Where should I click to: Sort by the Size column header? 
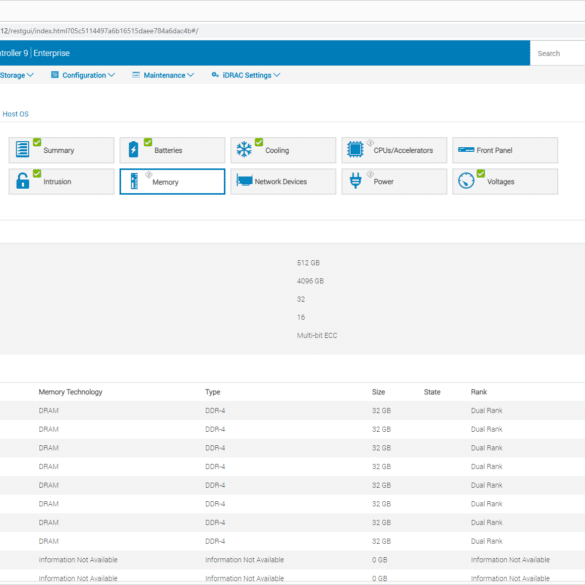pos(378,392)
